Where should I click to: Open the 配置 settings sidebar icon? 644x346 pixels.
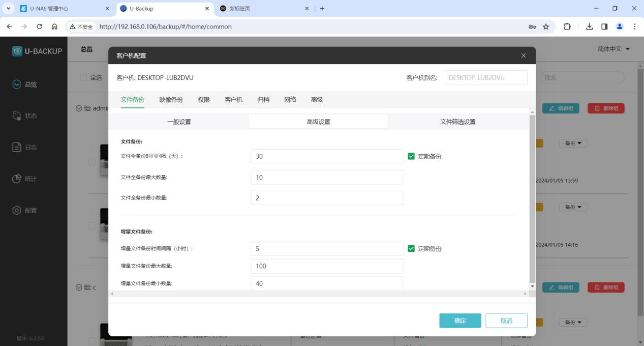coord(17,211)
